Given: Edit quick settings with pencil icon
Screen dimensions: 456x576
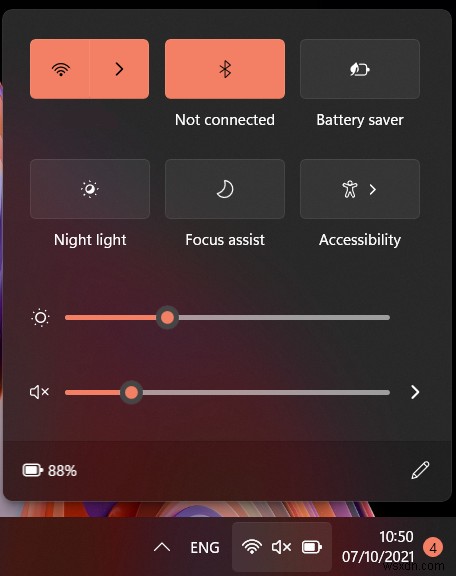Looking at the screenshot, I should [420, 470].
